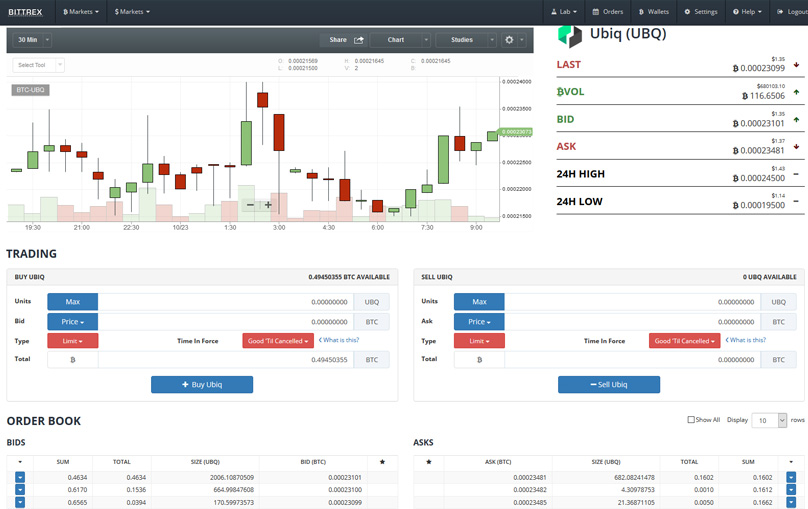Click the LAST price value 0.00023099
Viewport: 808px width, 509px height.
click(759, 68)
